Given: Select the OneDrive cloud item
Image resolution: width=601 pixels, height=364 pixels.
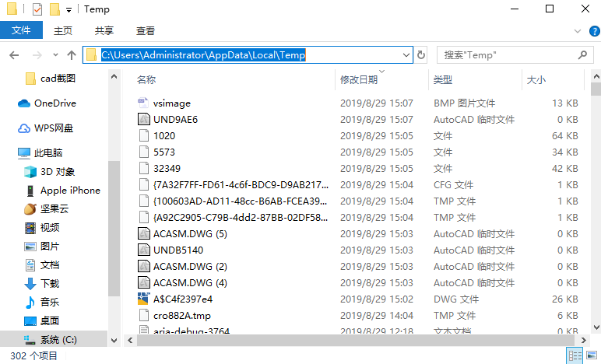Looking at the screenshot, I should tap(54, 103).
